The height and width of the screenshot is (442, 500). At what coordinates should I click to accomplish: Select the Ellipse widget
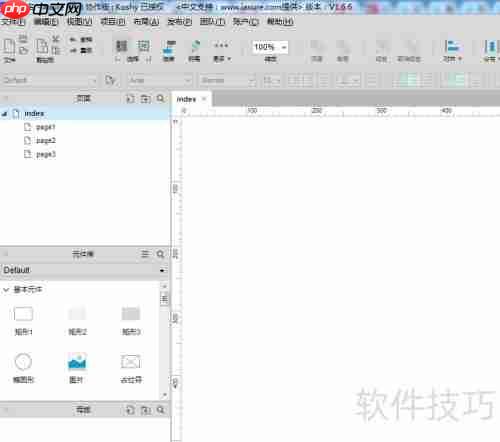[23, 368]
